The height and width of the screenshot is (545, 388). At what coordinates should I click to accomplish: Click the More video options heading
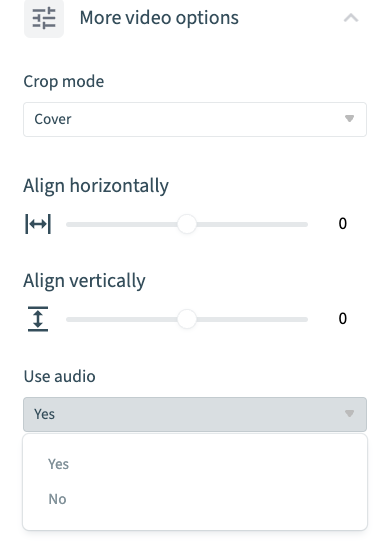pos(159,18)
